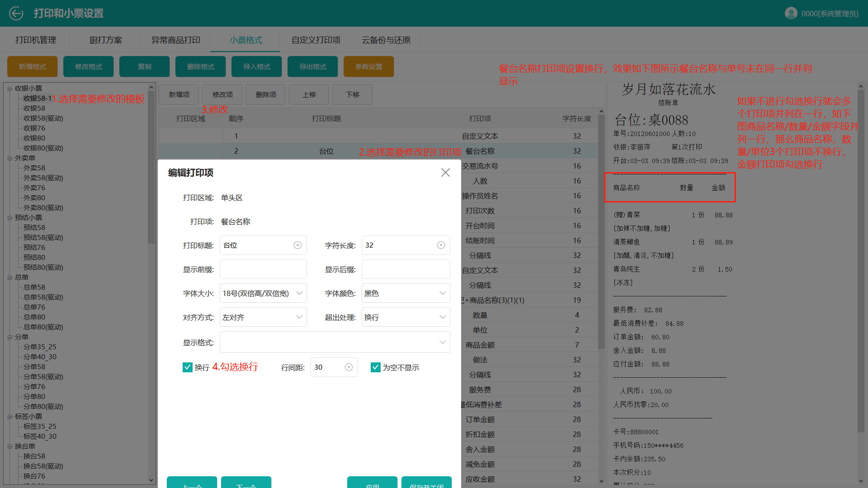Screen dimensions: 868x488
Task: Click the 导出格式 button
Action: click(313, 66)
